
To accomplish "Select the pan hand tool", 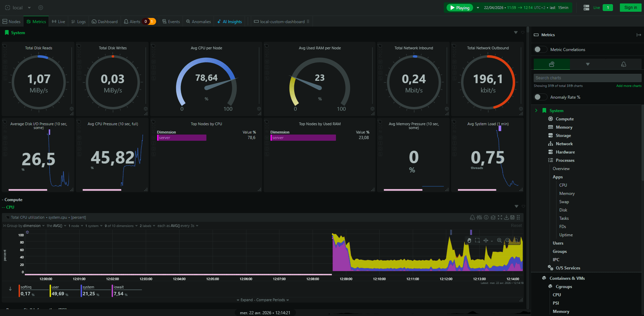I will pos(469,240).
